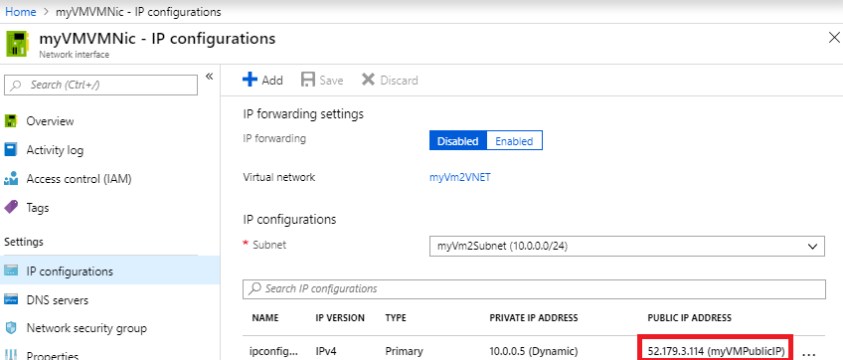Go to Home breadcrumb link

(20, 11)
